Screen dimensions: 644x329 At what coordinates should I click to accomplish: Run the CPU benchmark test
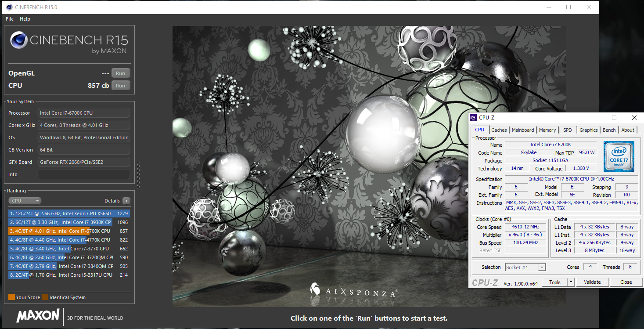(121, 86)
